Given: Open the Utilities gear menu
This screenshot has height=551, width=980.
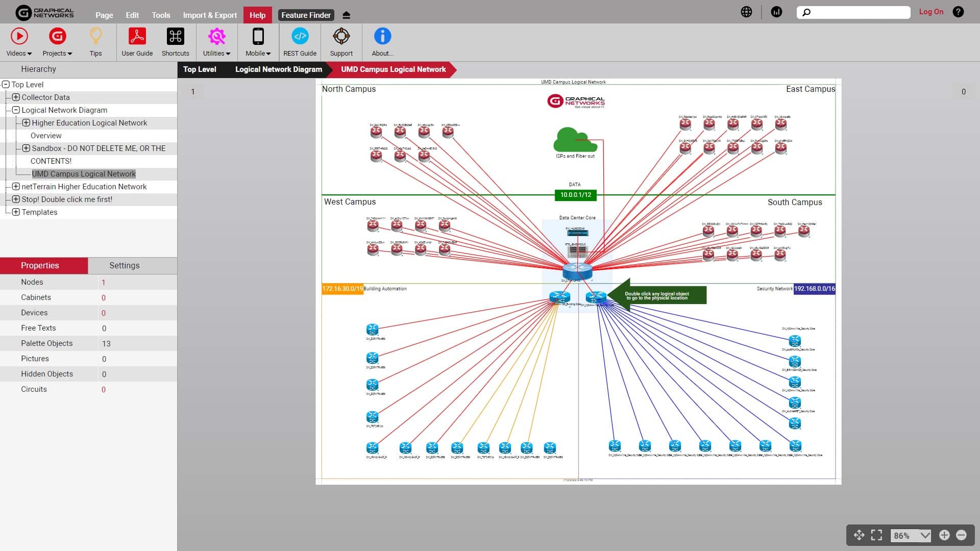Looking at the screenshot, I should click(216, 42).
